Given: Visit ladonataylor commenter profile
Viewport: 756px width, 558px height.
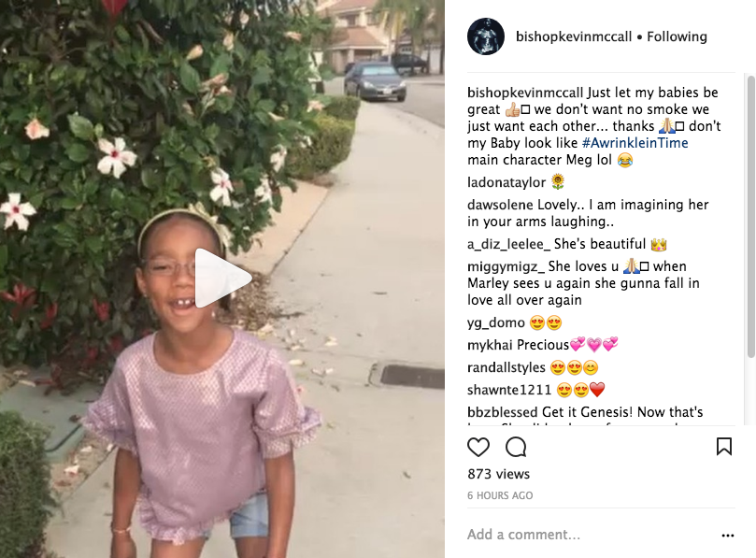Looking at the screenshot, I should pyautogui.click(x=506, y=182).
